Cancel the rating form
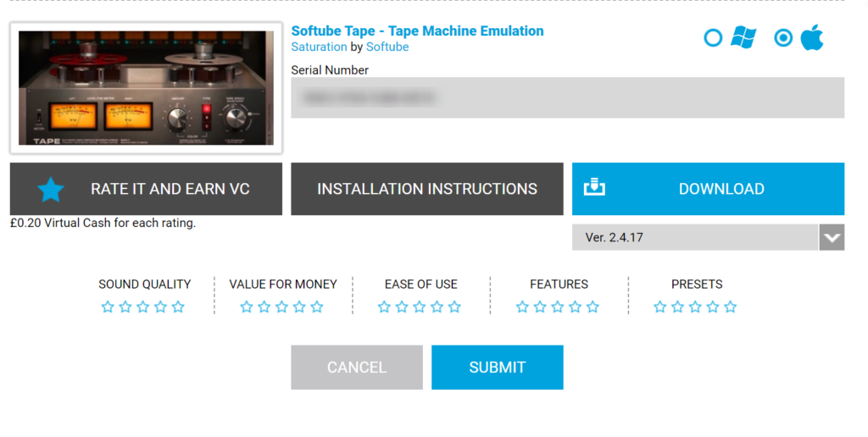The image size is (868, 437). click(x=356, y=367)
